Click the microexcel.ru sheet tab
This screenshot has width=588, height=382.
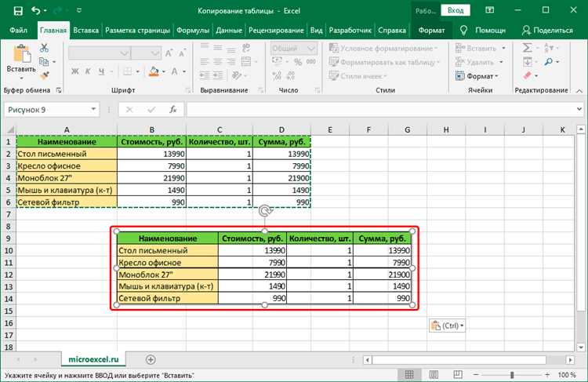pos(93,359)
